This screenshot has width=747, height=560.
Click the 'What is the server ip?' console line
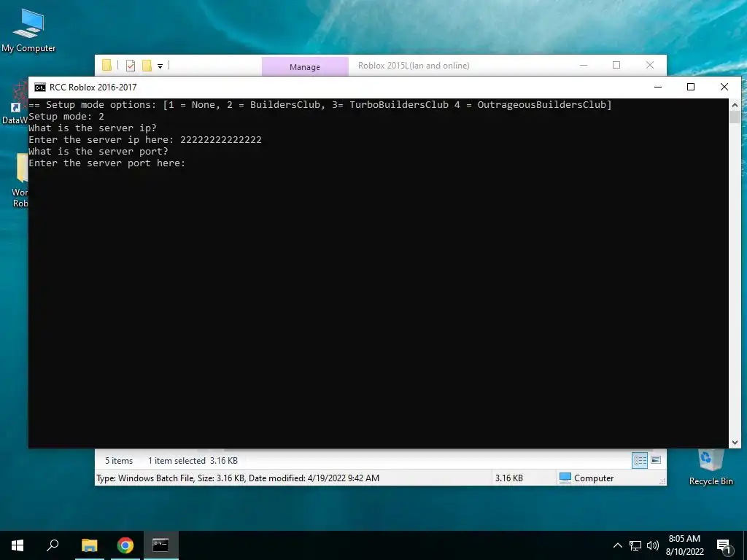pyautogui.click(x=93, y=128)
